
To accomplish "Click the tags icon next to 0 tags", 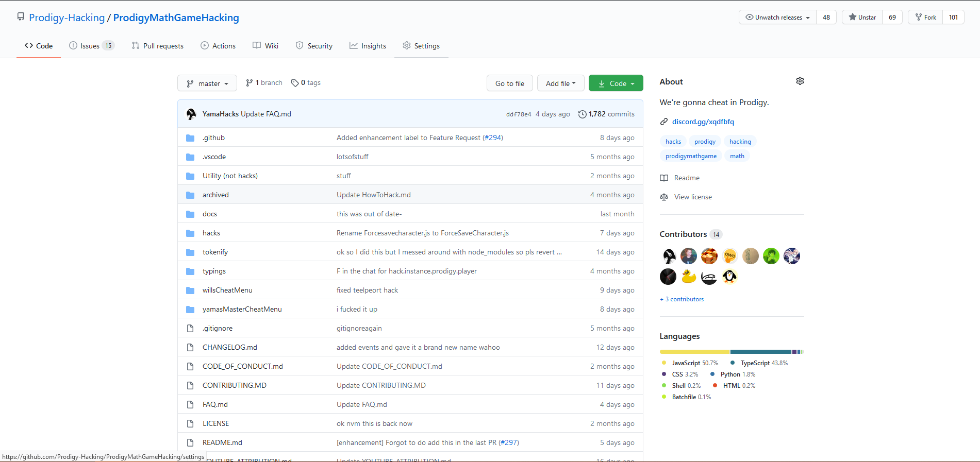I will pos(295,83).
